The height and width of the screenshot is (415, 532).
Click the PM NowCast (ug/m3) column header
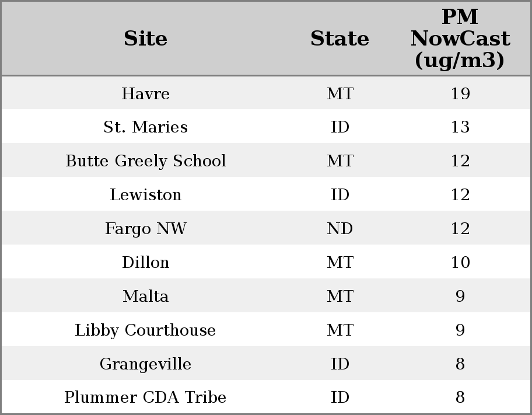[460, 39]
